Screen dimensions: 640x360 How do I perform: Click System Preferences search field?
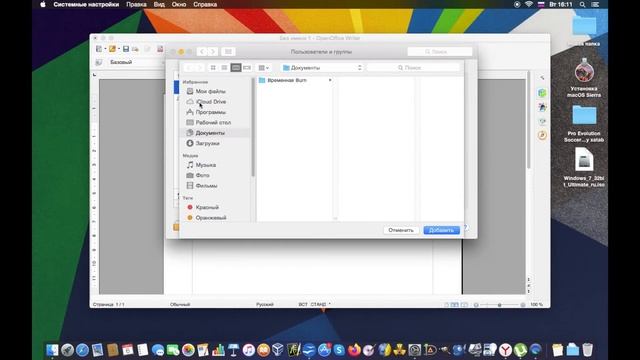pyautogui.click(x=440, y=52)
